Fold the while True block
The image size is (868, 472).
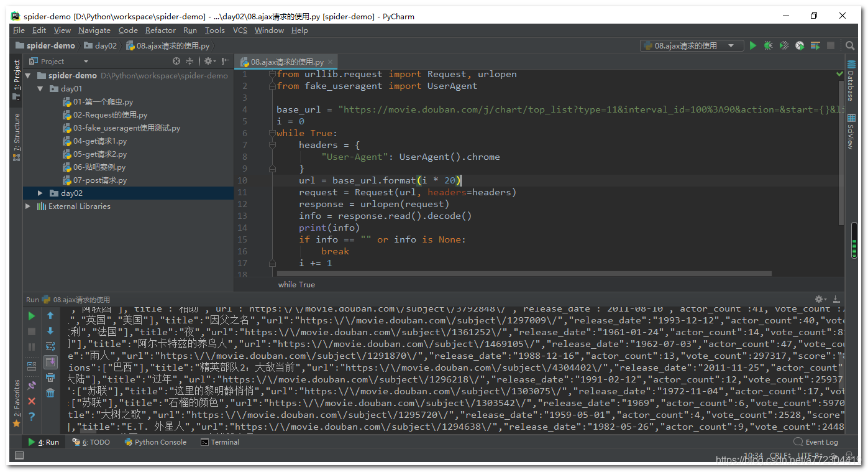pos(272,133)
